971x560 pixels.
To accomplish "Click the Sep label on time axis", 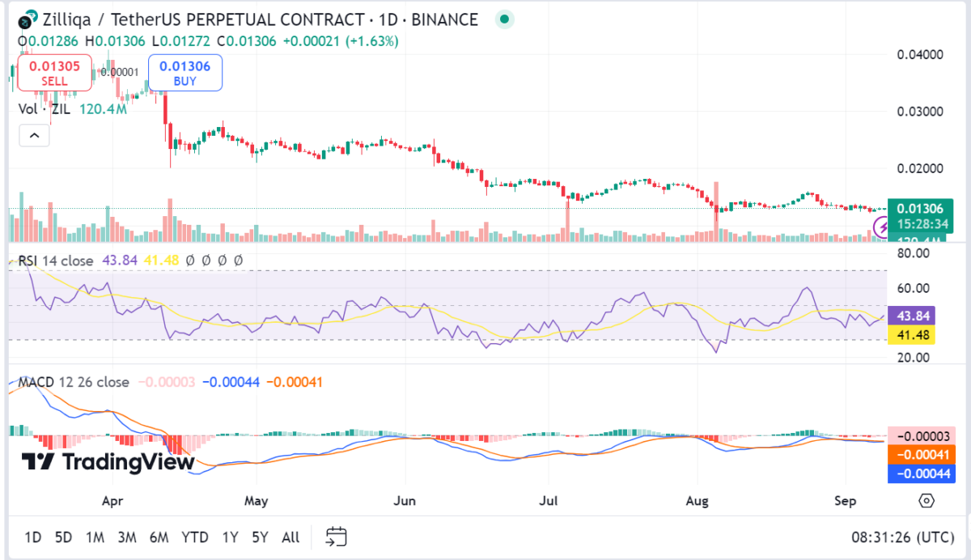I will pos(845,501).
